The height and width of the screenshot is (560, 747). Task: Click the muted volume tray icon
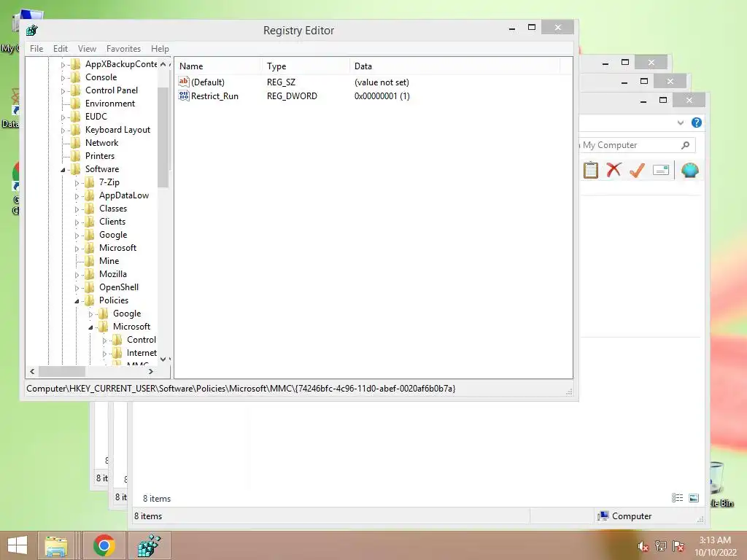tap(643, 546)
